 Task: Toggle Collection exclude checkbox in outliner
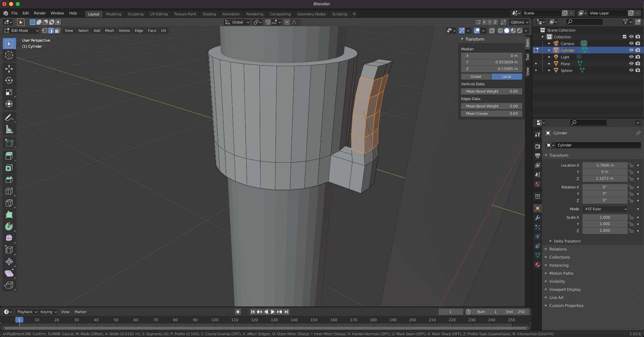[x=624, y=37]
